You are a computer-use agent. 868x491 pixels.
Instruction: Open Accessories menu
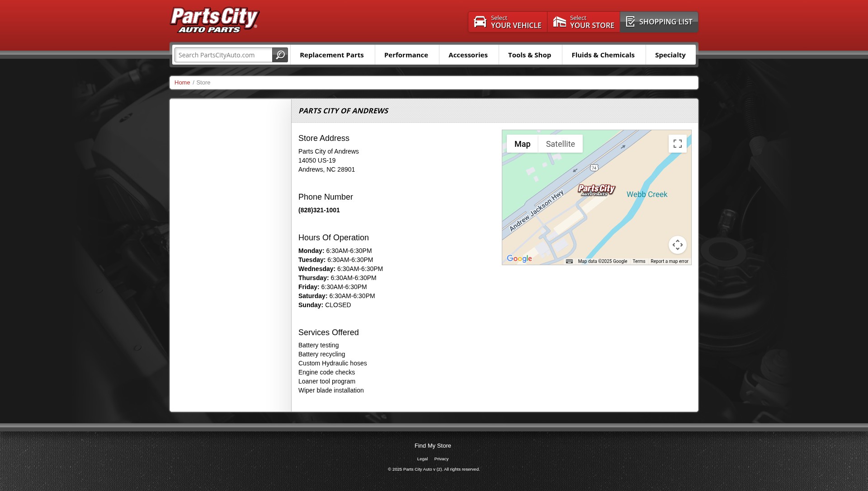click(x=468, y=55)
